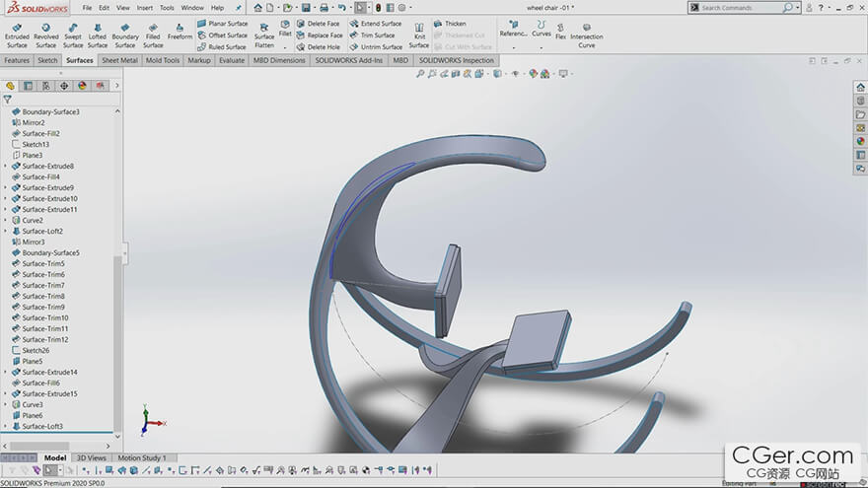Viewport: 868px width, 488px height.
Task: Click the Planar Surface command
Action: tap(223, 24)
